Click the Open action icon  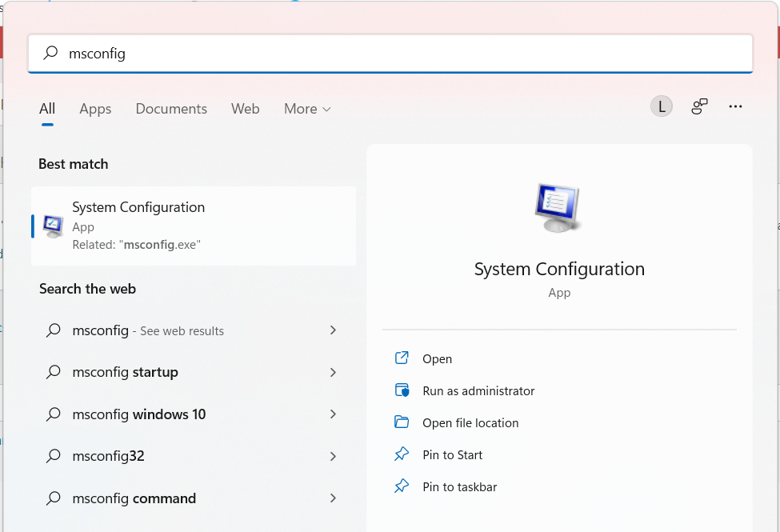402,358
